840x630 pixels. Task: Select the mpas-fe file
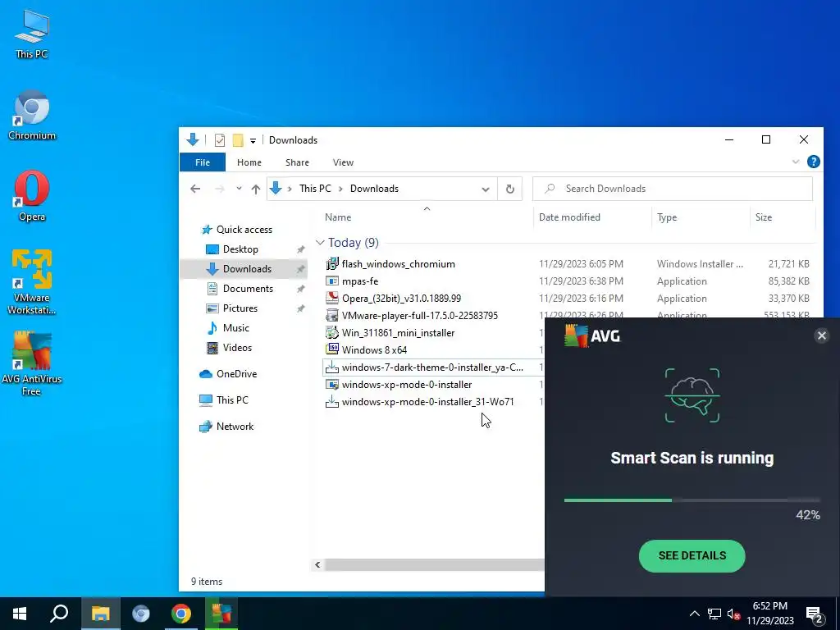tap(360, 281)
